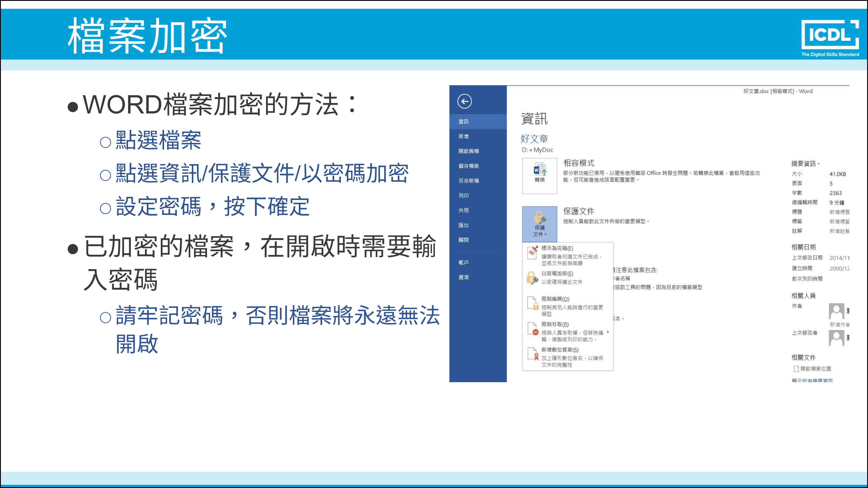Click 顯示所有摘要資訊 show all properties link
Viewport: 868px width, 488px height.
point(812,380)
